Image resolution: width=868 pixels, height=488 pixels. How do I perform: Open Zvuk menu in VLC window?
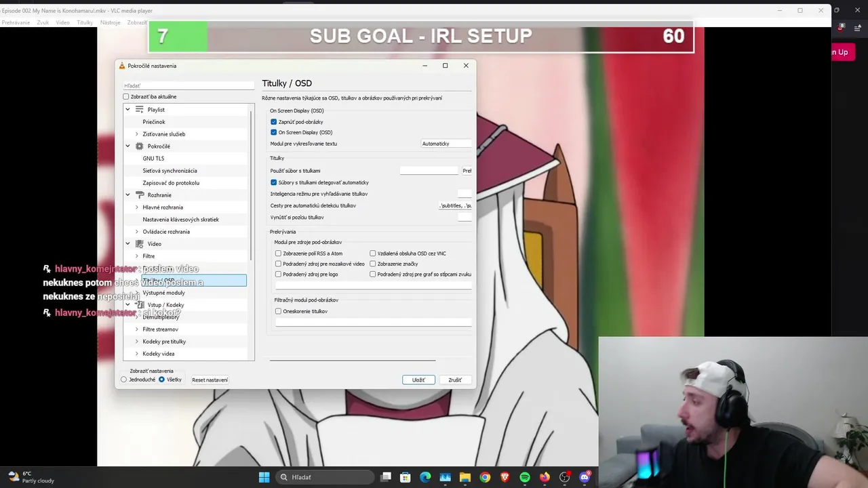tap(43, 22)
